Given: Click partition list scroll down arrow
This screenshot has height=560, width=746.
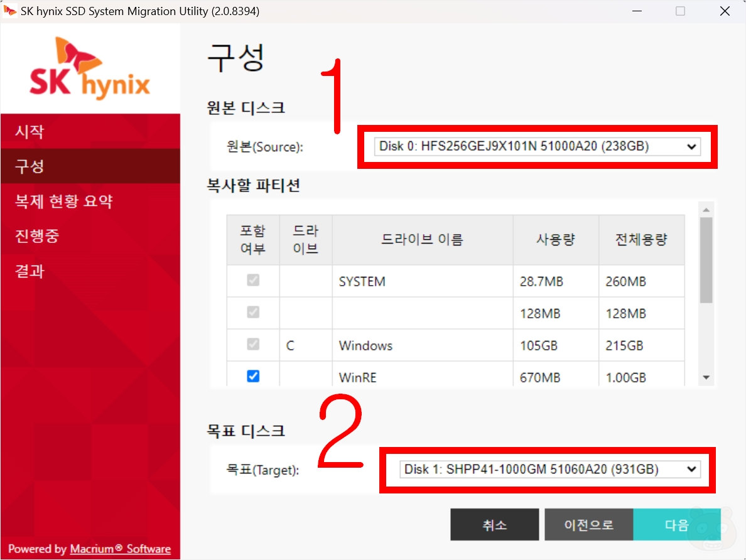Looking at the screenshot, I should 706,377.
